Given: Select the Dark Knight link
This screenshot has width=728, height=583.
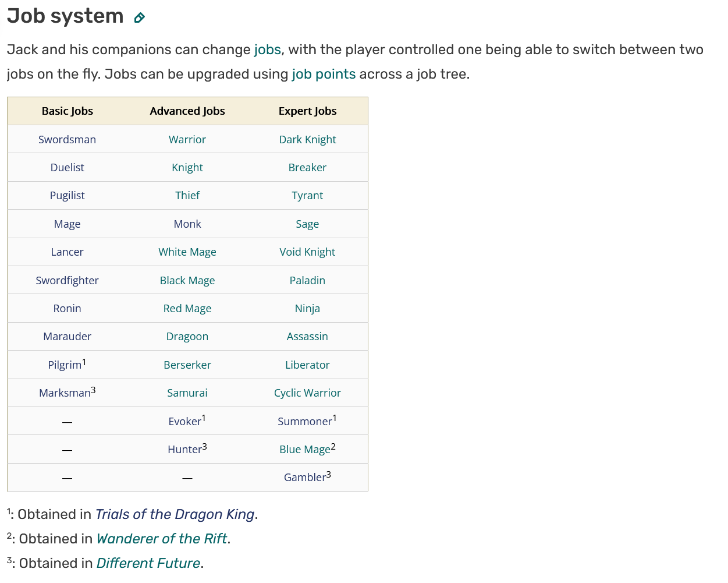Looking at the screenshot, I should coord(307,139).
